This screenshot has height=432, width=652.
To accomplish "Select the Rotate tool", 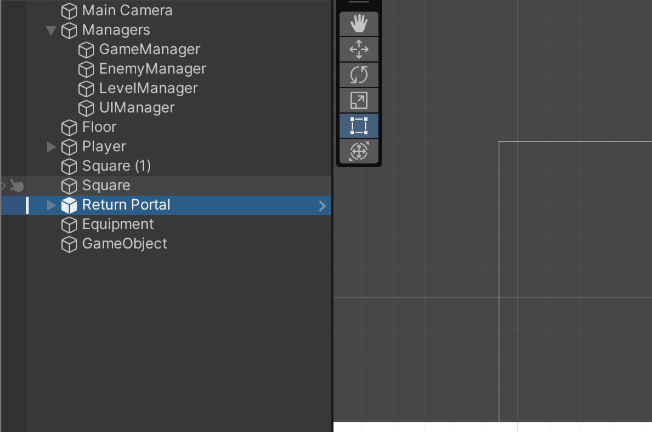I will pyautogui.click(x=359, y=75).
